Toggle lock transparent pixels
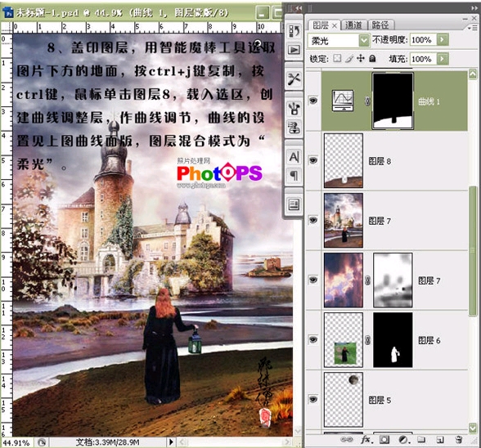The image size is (481, 448). pyautogui.click(x=337, y=58)
